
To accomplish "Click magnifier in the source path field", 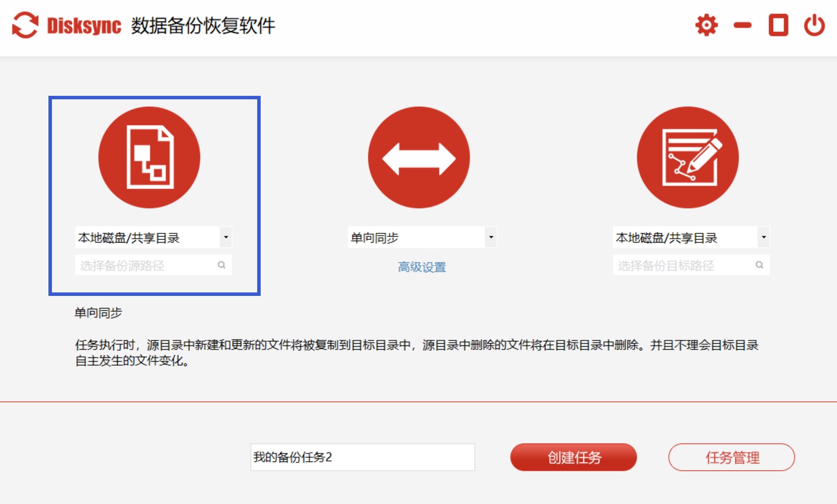I will (x=221, y=265).
